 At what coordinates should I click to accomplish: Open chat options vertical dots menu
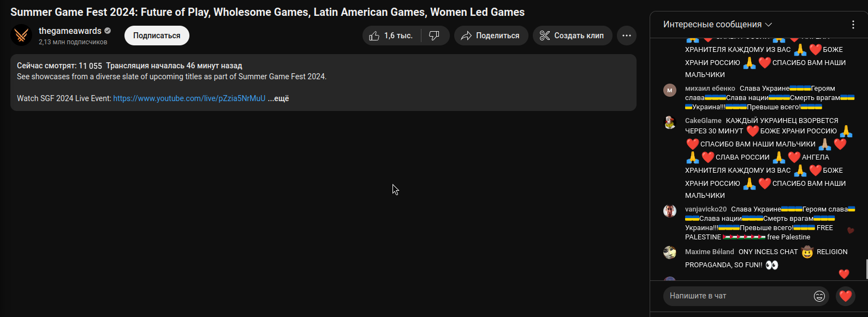(853, 25)
